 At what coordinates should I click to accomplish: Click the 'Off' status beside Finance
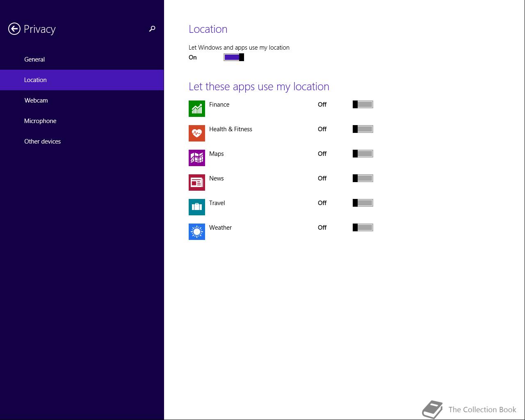[x=322, y=105]
